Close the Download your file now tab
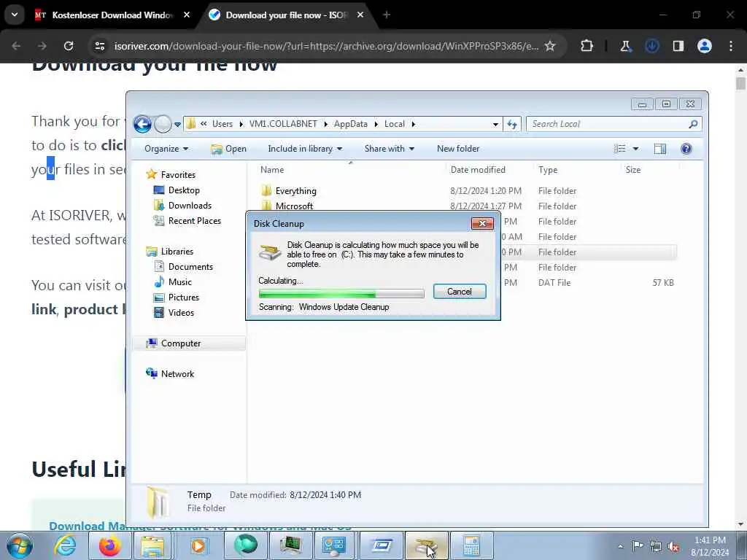 tap(360, 15)
